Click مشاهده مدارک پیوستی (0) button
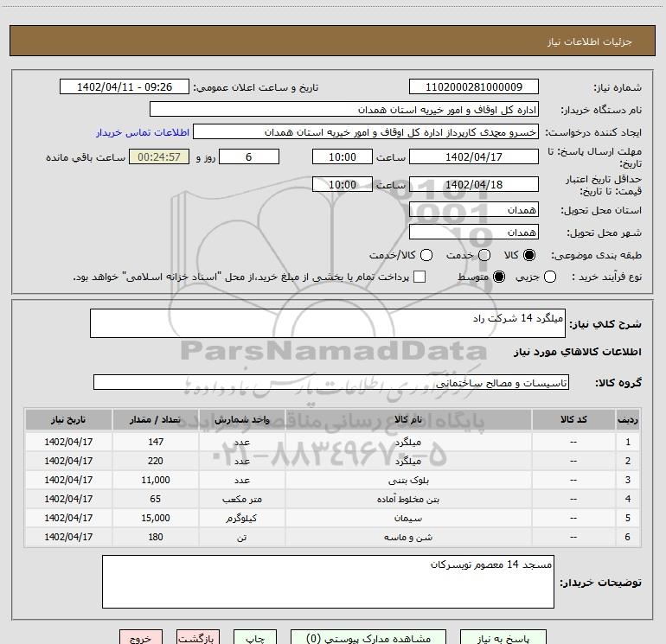Image resolution: width=666 pixels, height=644 pixels. [368, 637]
